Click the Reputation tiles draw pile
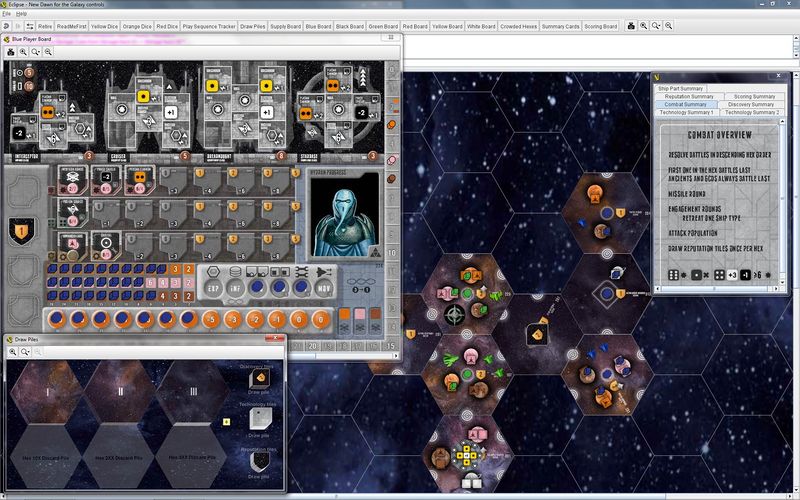This screenshot has height=500, width=800. coord(260,462)
